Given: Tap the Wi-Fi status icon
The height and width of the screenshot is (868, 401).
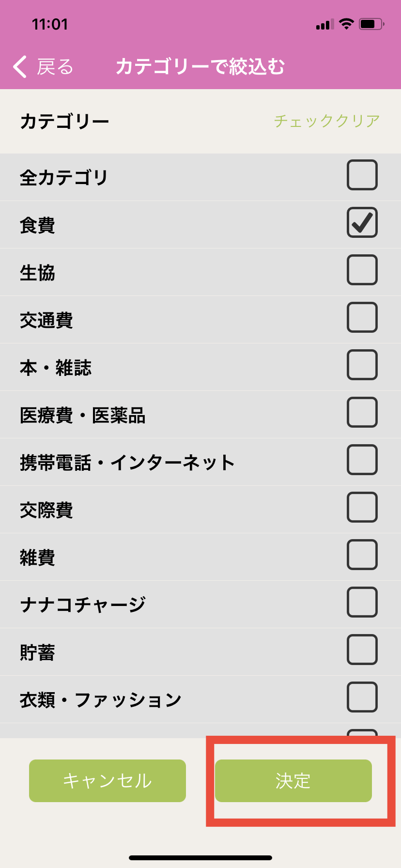Looking at the screenshot, I should 346,24.
